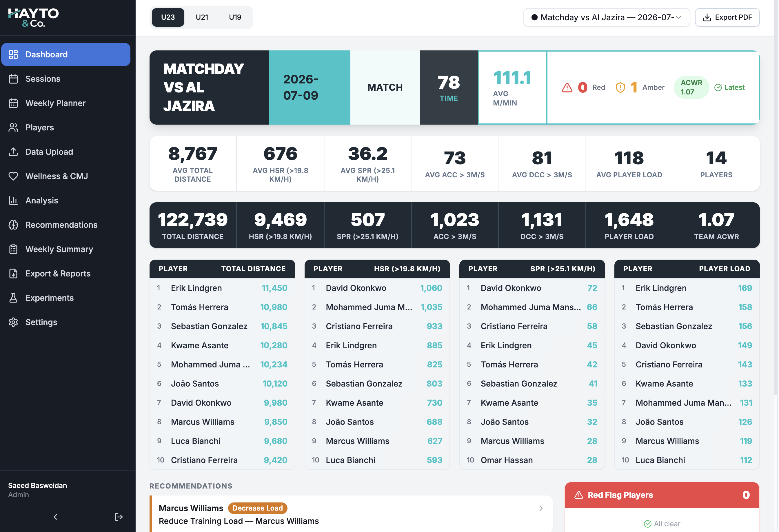
Task: Open the Matchday vs Al Jazira session dropdown
Action: (606, 17)
